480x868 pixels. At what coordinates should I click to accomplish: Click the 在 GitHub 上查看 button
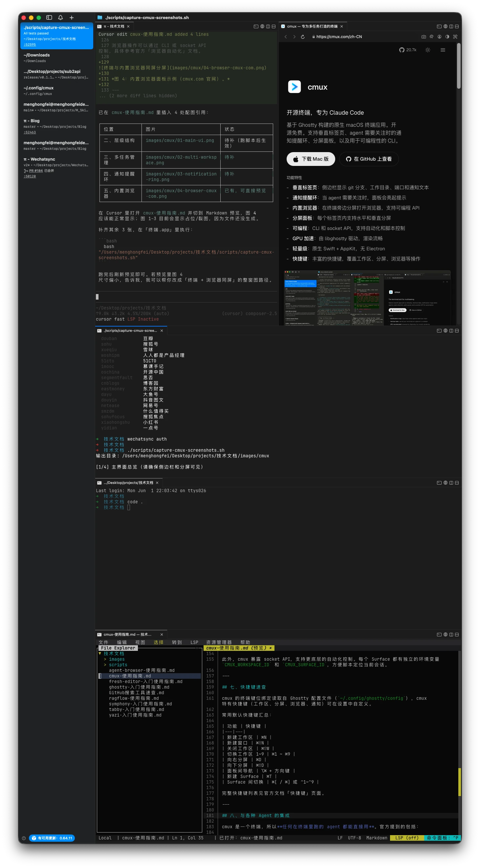(x=369, y=159)
